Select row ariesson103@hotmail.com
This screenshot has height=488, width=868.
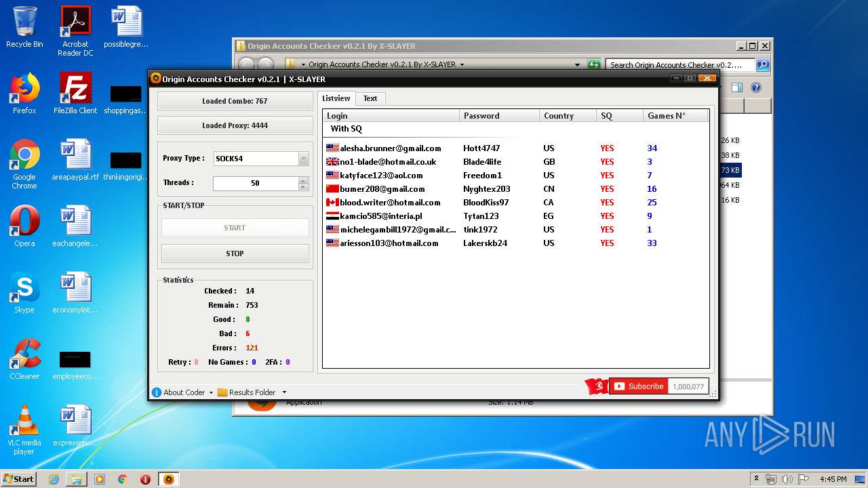515,243
